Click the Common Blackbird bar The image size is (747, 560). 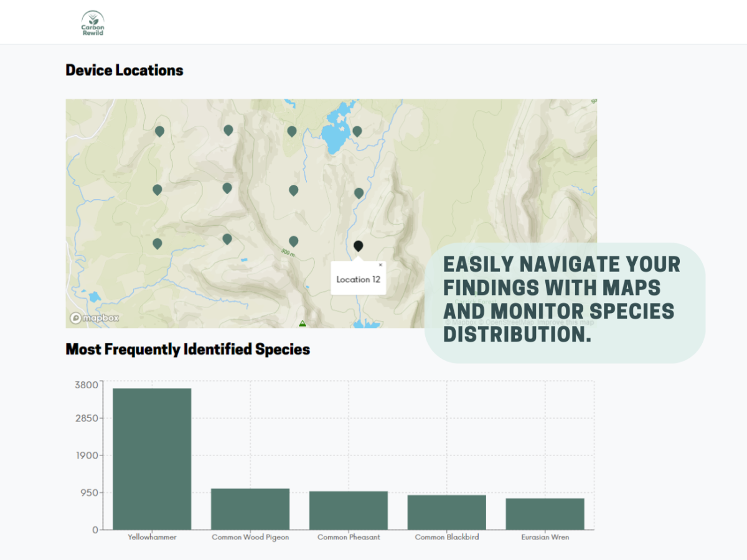pyautogui.click(x=446, y=511)
